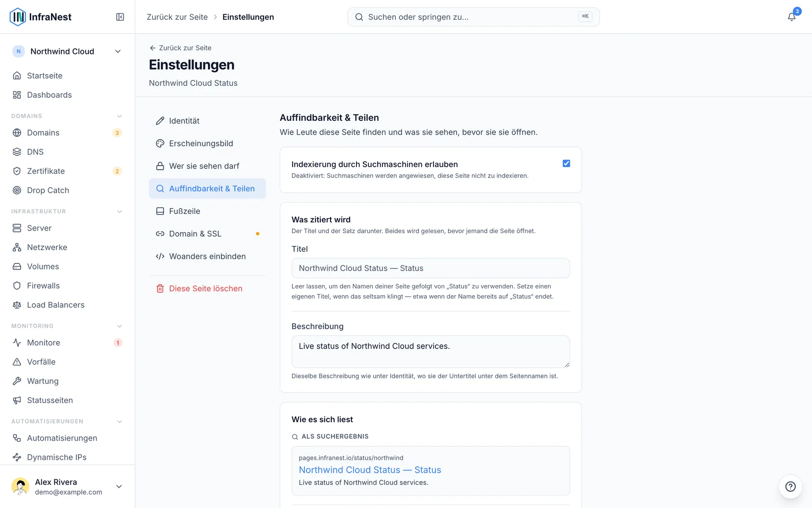Open the Woanders einbinden tab
812x508 pixels.
(x=207, y=257)
